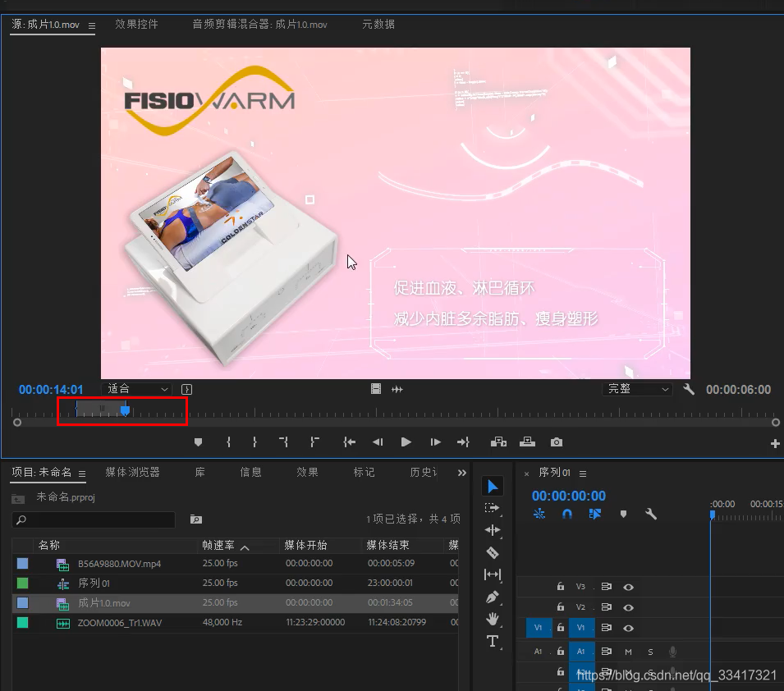The height and width of the screenshot is (691, 784).
Task: Select the Track Select Forward tool
Action: [x=492, y=508]
